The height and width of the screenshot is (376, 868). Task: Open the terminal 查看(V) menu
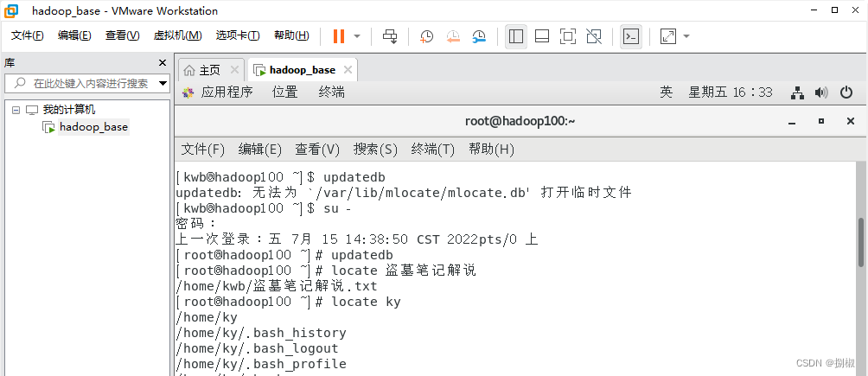(317, 149)
